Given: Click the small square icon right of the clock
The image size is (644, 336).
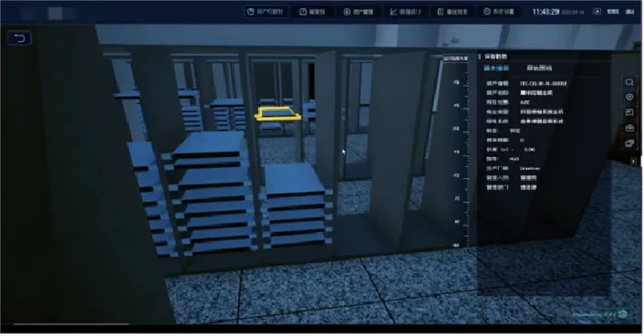Looking at the screenshot, I should point(597,12).
